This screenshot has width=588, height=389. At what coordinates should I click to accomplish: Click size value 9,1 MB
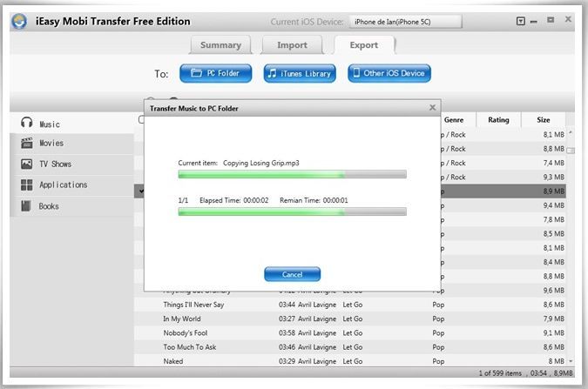pos(553,333)
